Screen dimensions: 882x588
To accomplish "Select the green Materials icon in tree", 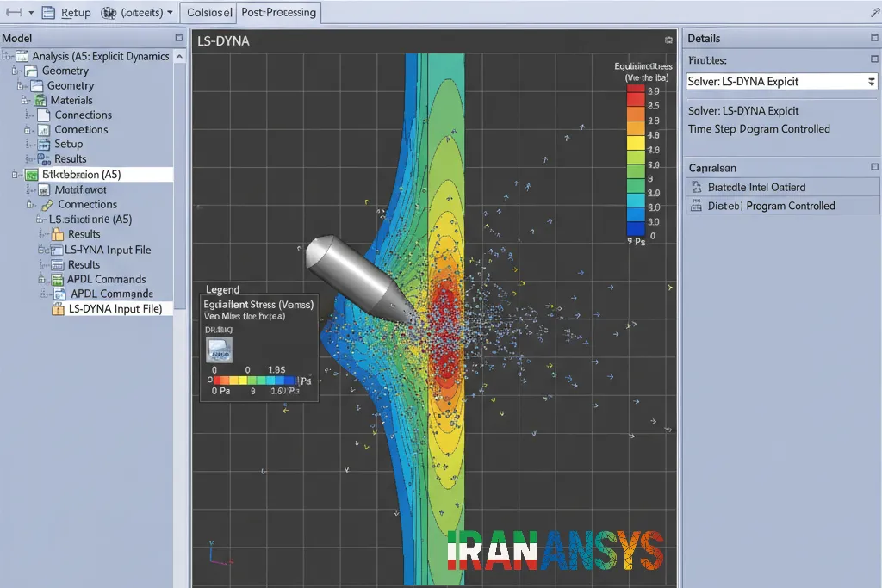I will 40,100.
